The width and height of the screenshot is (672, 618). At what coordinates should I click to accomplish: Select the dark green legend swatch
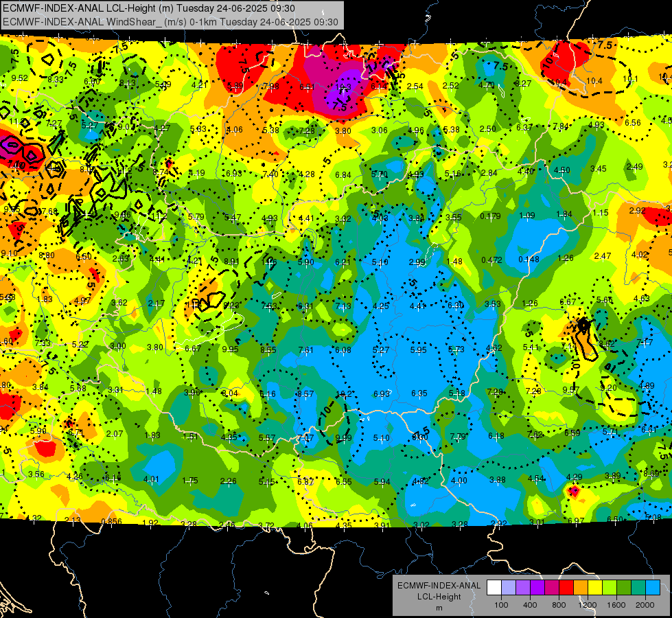(624, 588)
